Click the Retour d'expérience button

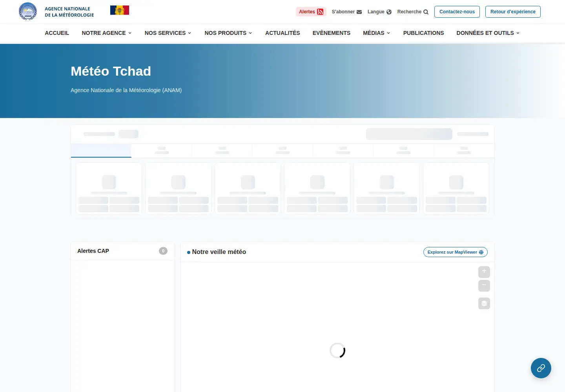[513, 12]
